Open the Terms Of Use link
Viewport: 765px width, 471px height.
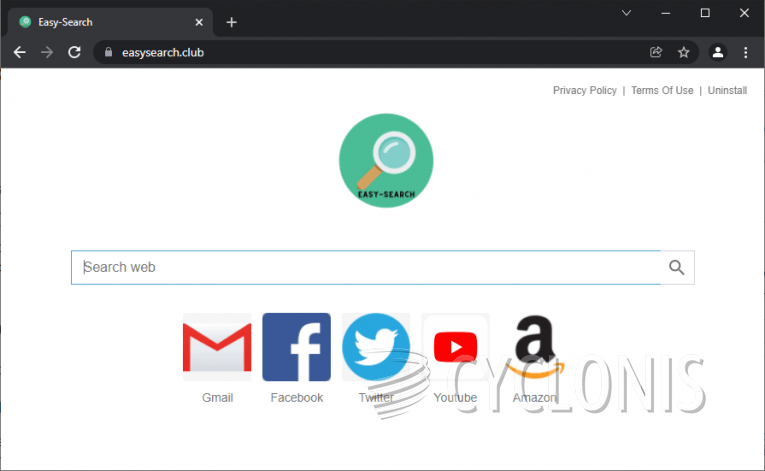(661, 90)
